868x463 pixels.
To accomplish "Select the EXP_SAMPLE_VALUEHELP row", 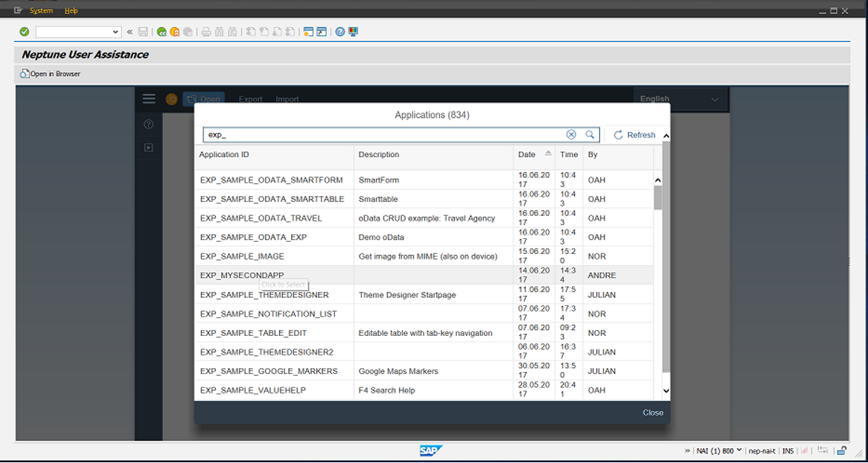I will click(x=424, y=391).
